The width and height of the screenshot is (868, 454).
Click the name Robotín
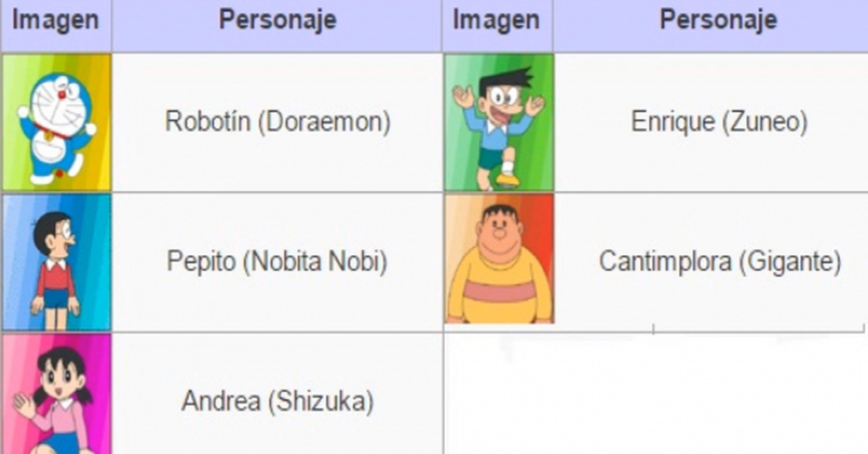tap(208, 121)
